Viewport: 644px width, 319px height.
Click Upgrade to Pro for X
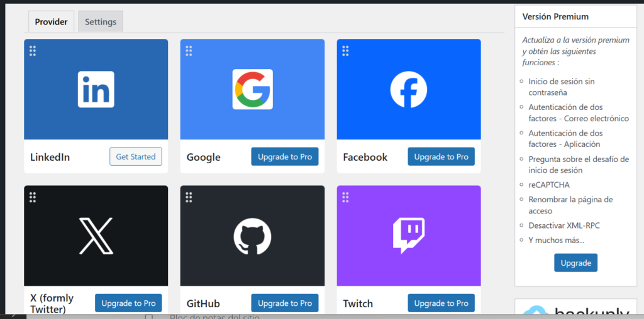click(x=128, y=303)
